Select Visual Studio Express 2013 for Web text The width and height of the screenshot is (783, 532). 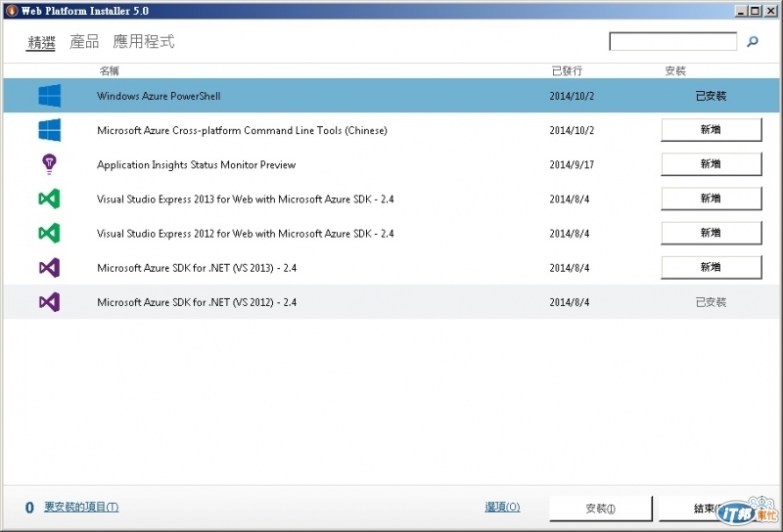point(246,199)
